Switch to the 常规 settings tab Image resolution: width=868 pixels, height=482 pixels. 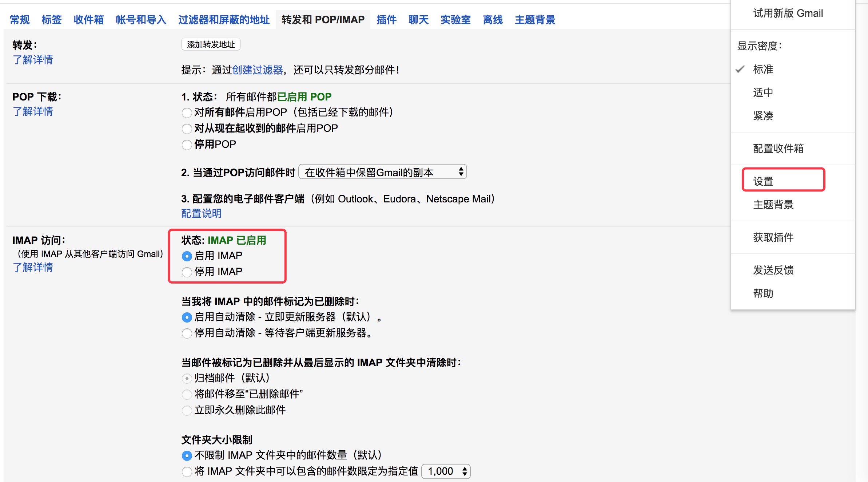[19, 20]
